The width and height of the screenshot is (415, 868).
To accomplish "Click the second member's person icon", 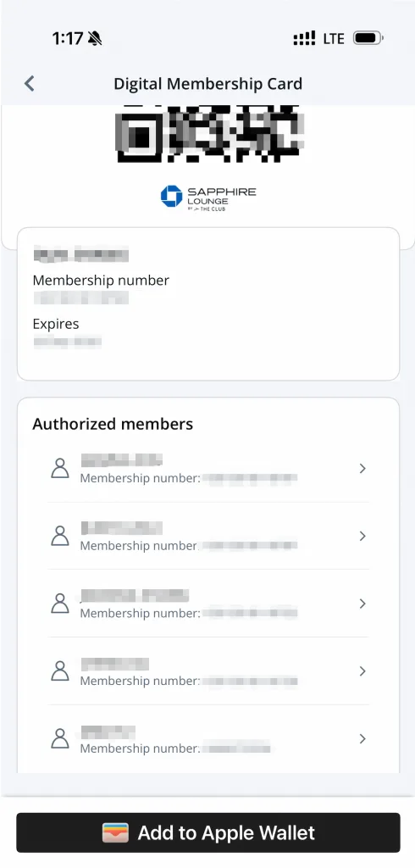I will pos(60,536).
